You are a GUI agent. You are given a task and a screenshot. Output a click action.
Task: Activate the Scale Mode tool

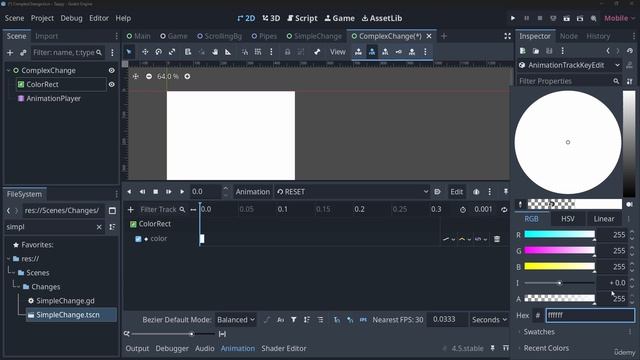[172, 52]
